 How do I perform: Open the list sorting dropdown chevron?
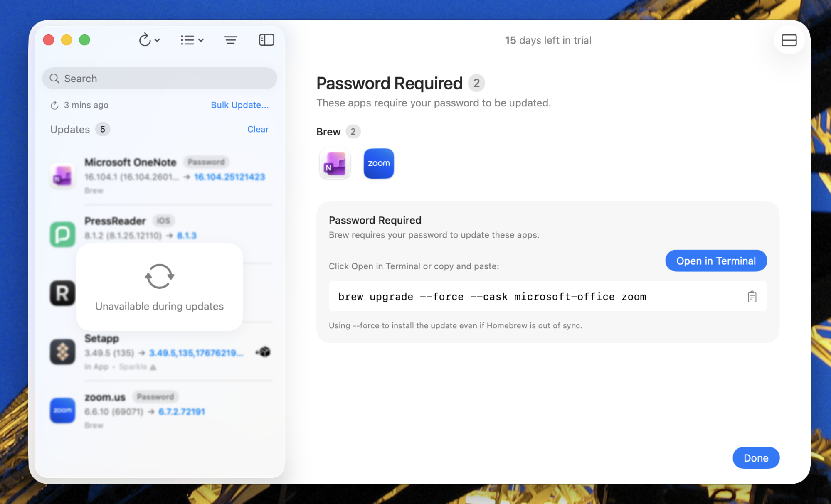201,40
